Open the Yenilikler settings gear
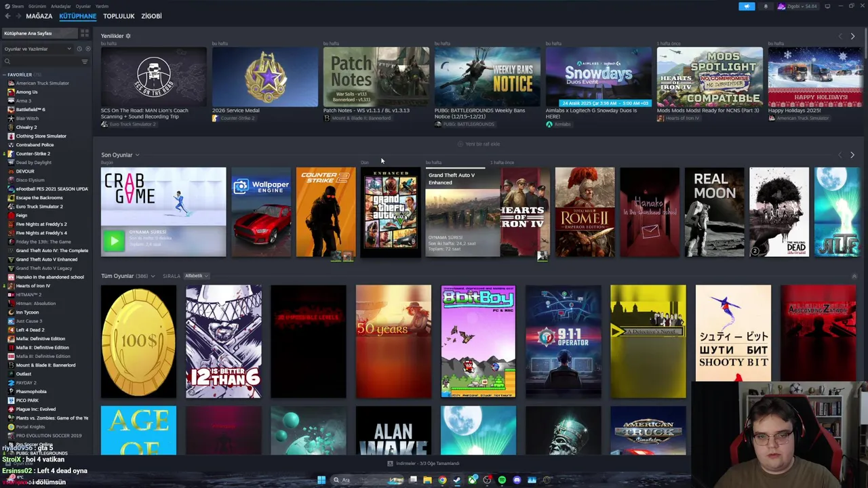The height and width of the screenshot is (488, 868). pyautogui.click(x=127, y=36)
